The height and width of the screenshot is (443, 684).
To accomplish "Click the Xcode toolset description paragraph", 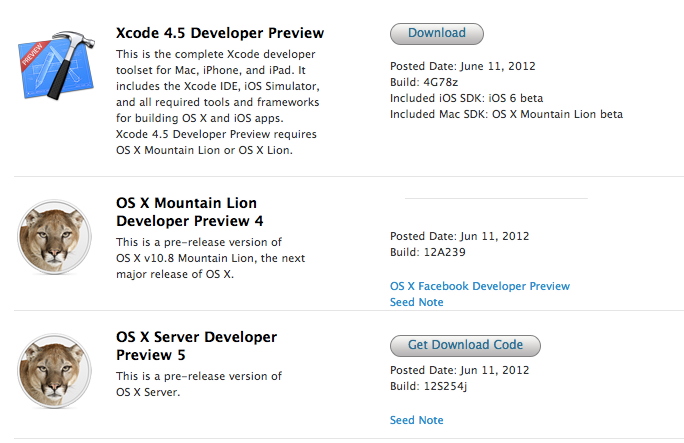I will [x=218, y=102].
